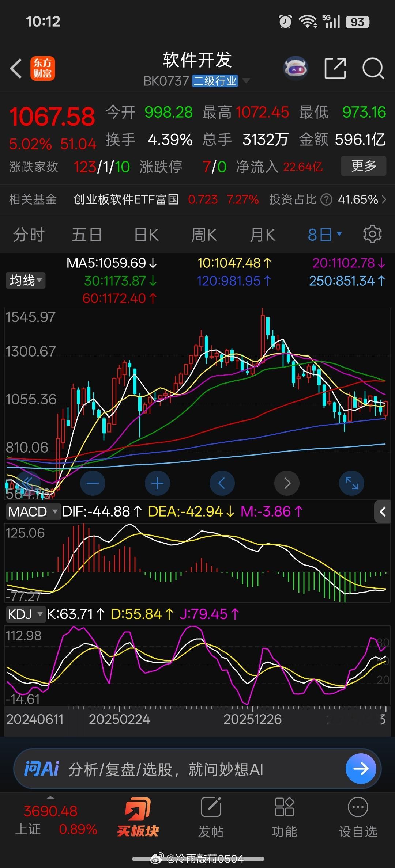Zoom out chart with minus button
This screenshot has height=868, width=395.
pos(93,483)
